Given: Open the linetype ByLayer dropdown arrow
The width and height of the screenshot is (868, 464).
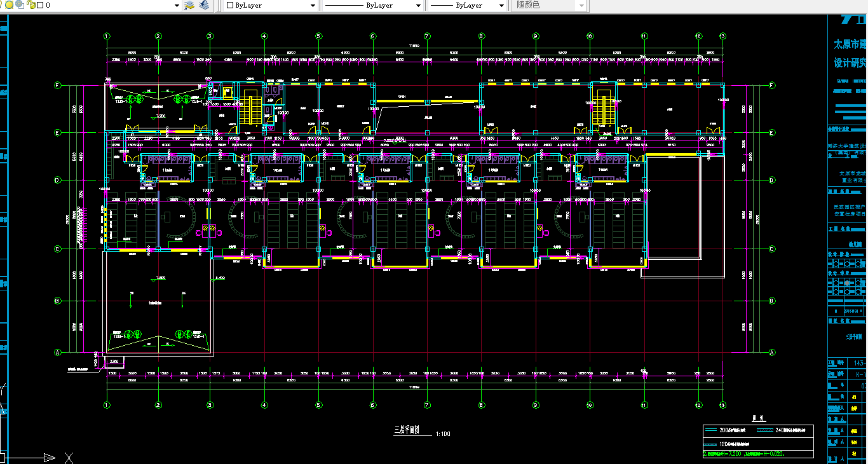Looking at the screenshot, I should [418, 5].
